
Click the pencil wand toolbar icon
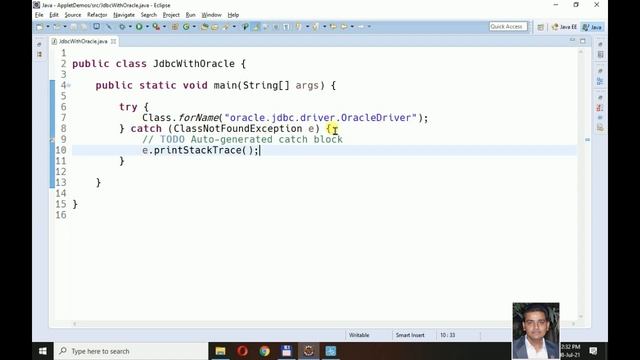[x=109, y=27]
